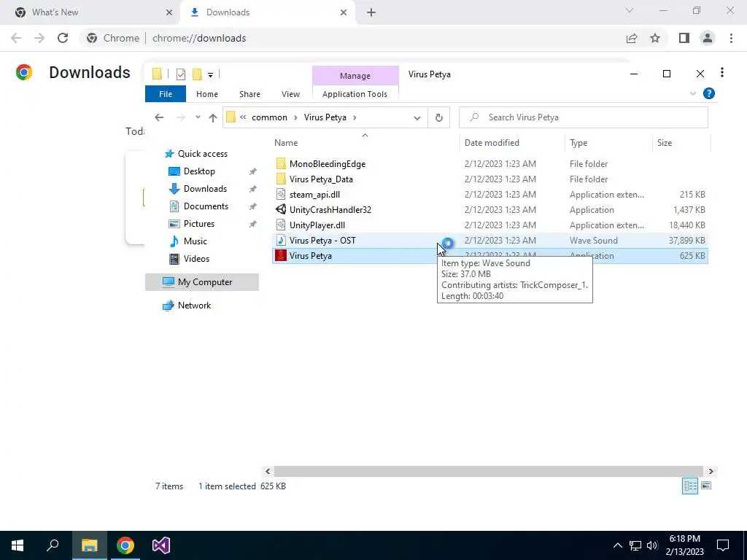Click the common breadcrumb in the address bar
This screenshot has height=560, width=747.
pyautogui.click(x=269, y=117)
